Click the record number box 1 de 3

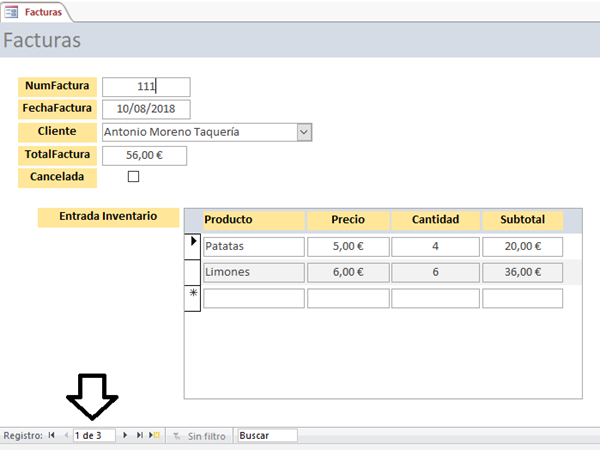(94, 436)
